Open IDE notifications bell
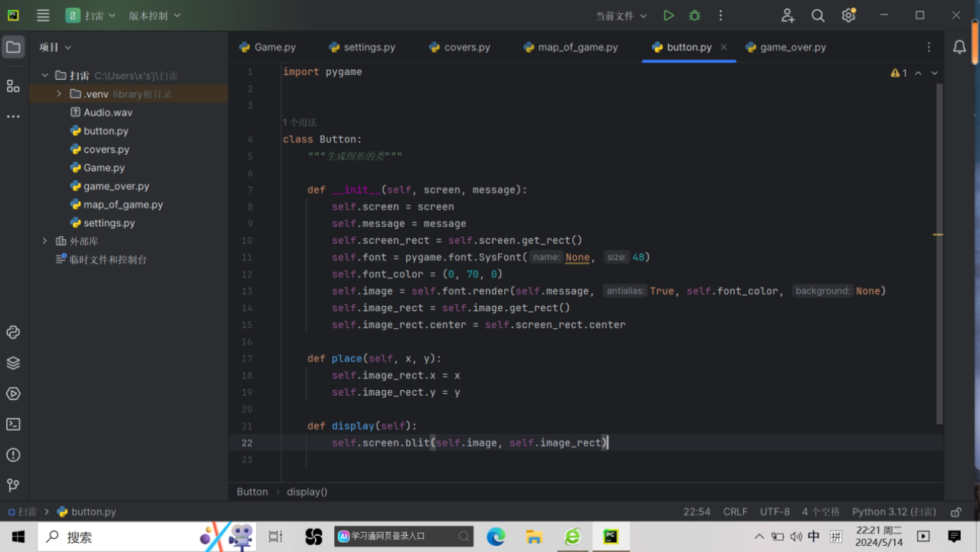 pyautogui.click(x=959, y=48)
